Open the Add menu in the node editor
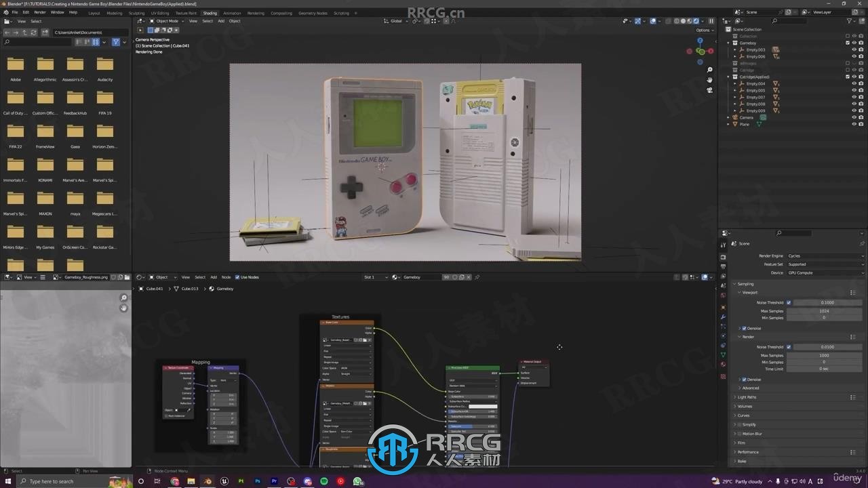 point(214,277)
